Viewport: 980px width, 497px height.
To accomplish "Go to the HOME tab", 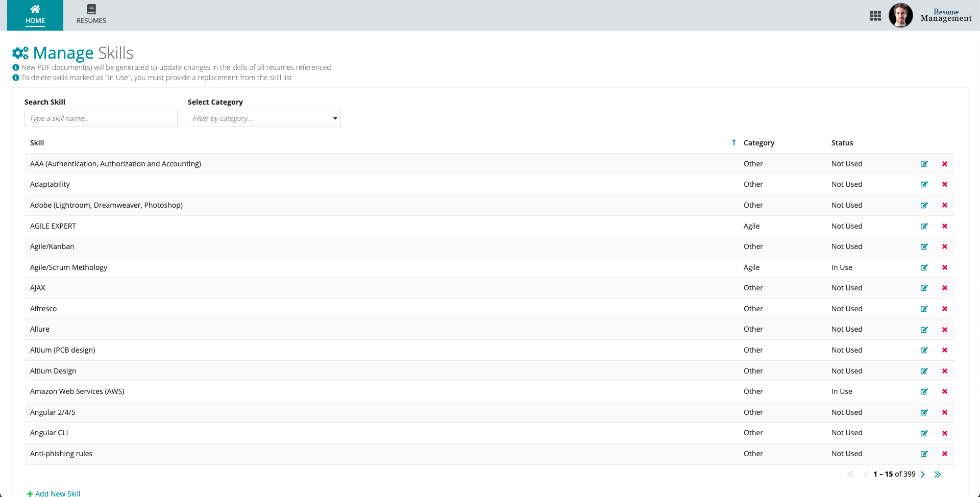I will [35, 15].
